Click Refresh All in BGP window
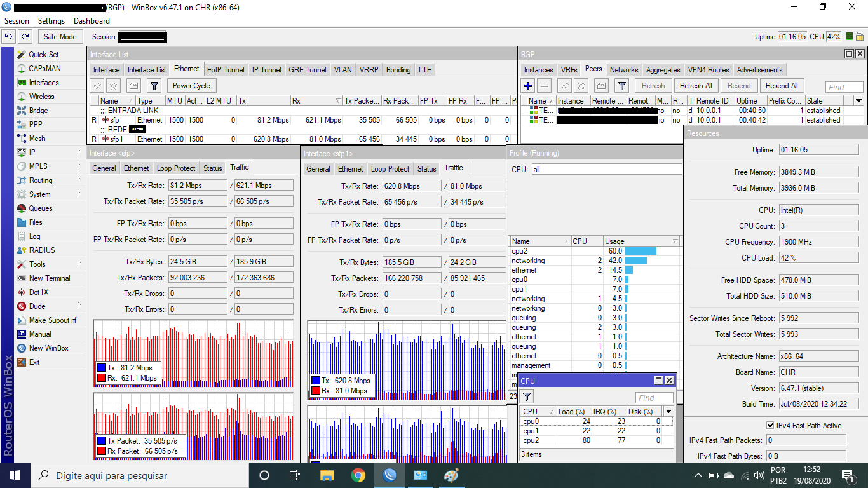 (x=696, y=86)
